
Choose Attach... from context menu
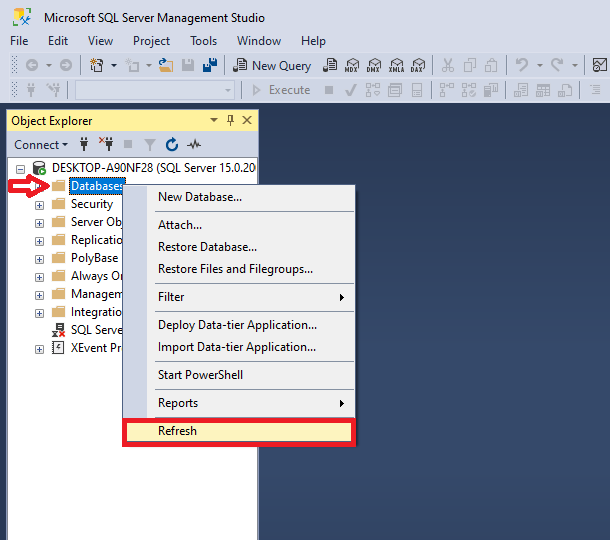pos(239,225)
